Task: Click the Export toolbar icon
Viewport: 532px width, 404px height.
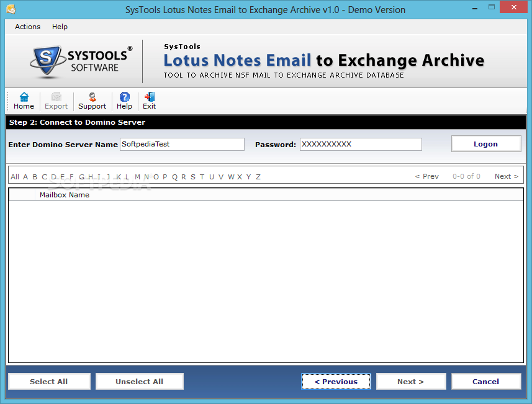Action: (56, 101)
